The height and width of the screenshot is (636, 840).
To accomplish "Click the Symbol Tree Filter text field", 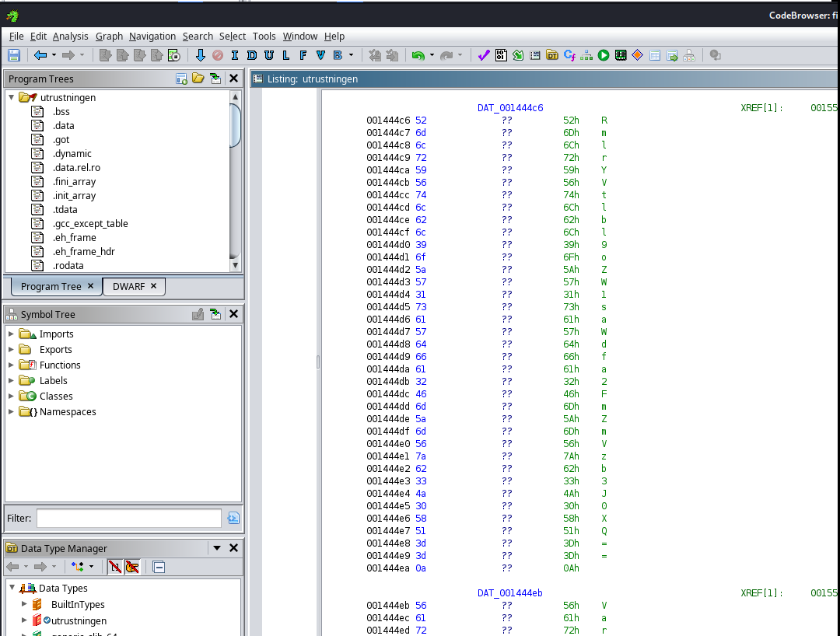I will tap(128, 518).
